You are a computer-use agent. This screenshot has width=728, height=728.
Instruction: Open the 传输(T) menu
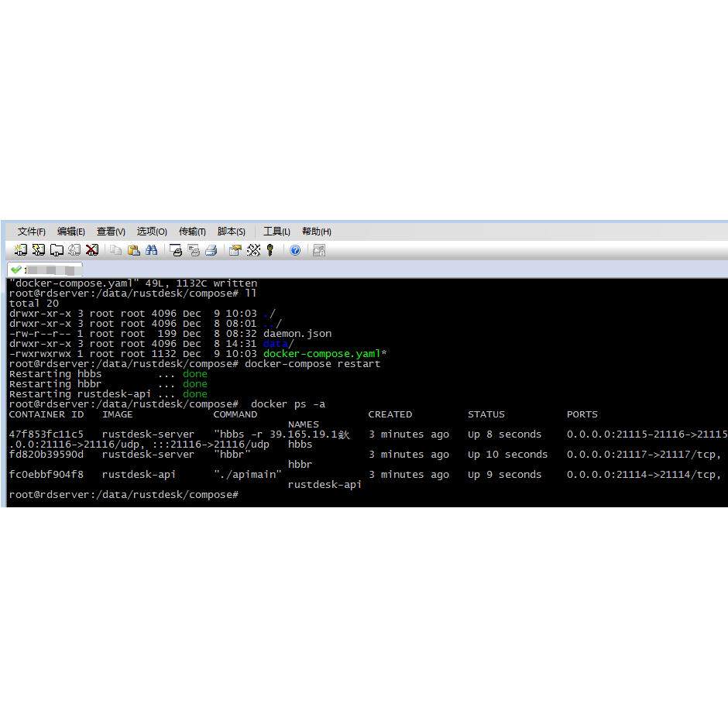tap(192, 232)
